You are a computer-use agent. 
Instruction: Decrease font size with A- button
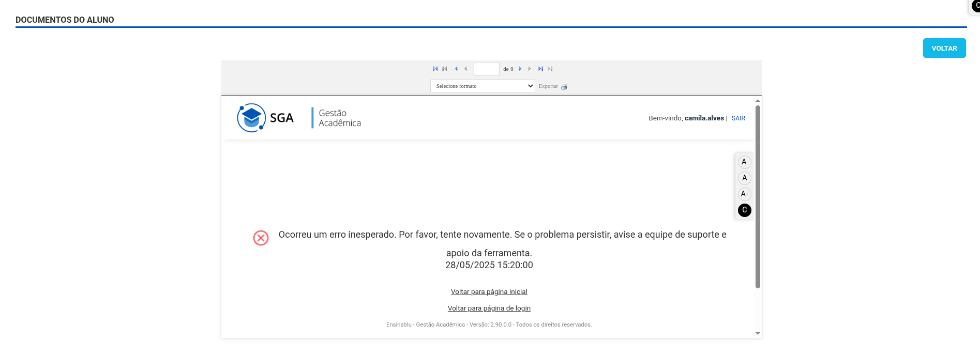pyautogui.click(x=745, y=162)
